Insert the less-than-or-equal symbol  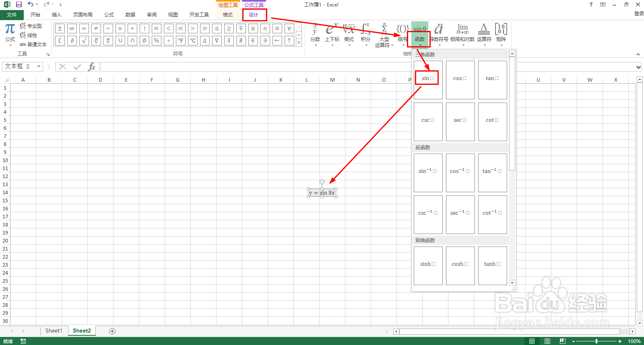point(217,29)
